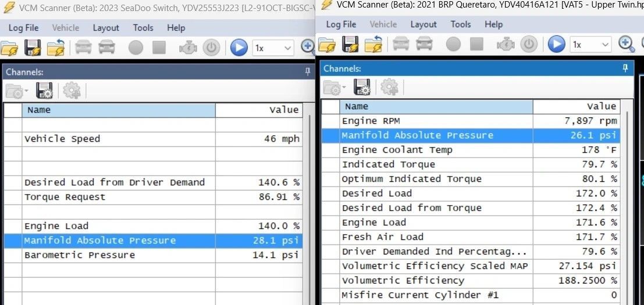Open 1x speed dropdown in SeaDoo Switch window

click(x=273, y=48)
